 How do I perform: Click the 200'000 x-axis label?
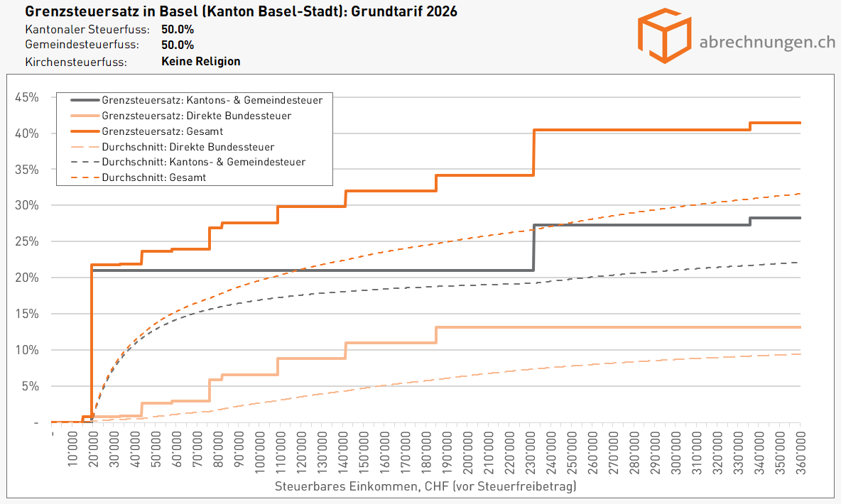(x=468, y=451)
